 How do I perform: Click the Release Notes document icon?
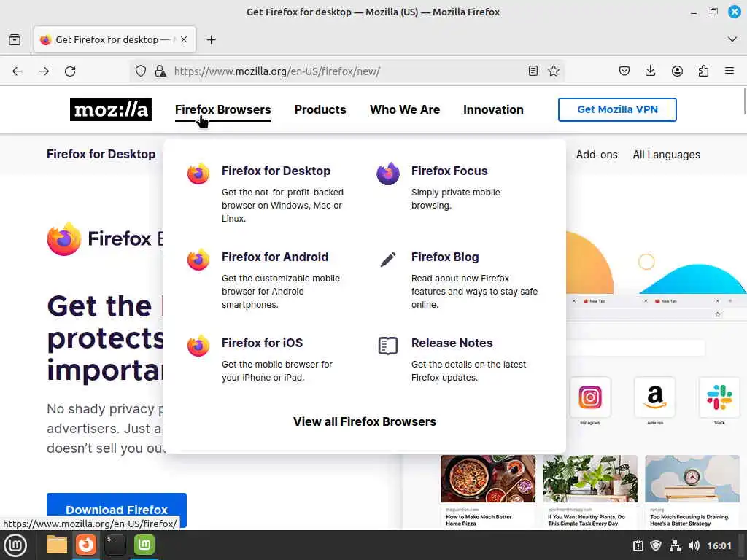point(388,346)
